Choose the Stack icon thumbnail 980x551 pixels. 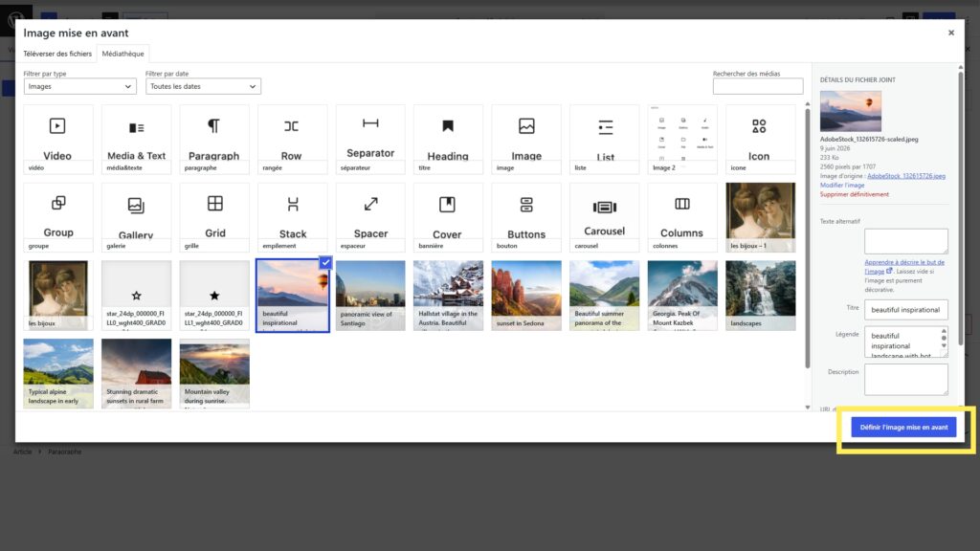[x=292, y=217]
